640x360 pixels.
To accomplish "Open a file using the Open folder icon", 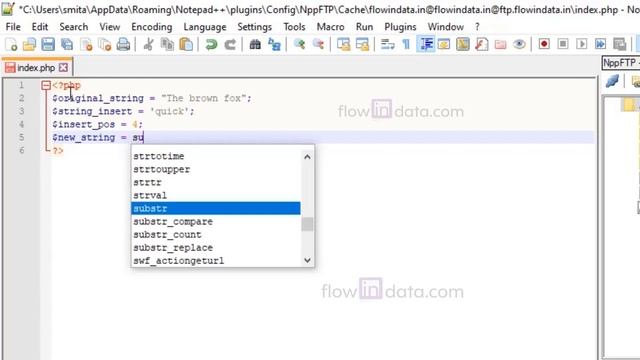I will pos(29,44).
